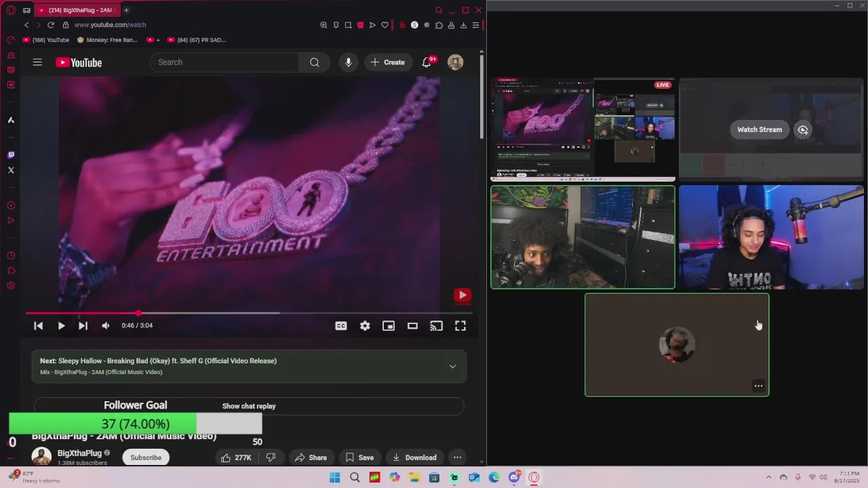
Task: Enter fullscreen on the video player
Action: [x=460, y=326]
